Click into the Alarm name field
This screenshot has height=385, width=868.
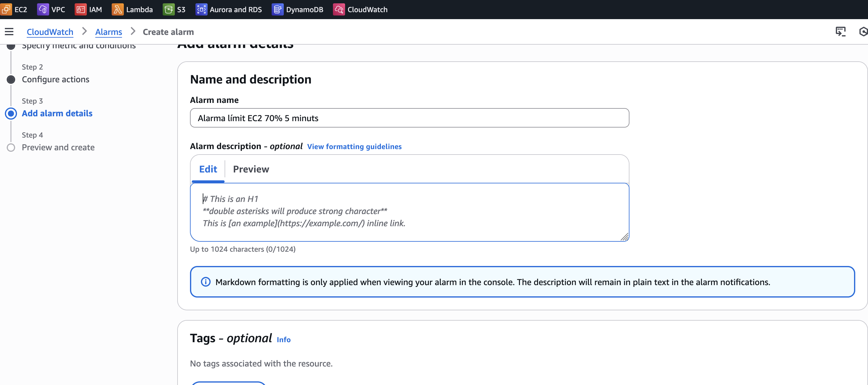coord(409,118)
